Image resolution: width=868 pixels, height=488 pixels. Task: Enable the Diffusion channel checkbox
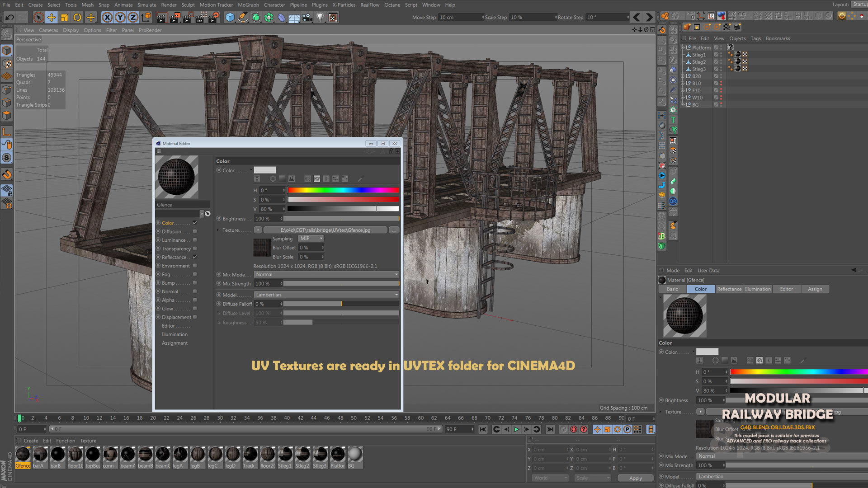tap(195, 231)
